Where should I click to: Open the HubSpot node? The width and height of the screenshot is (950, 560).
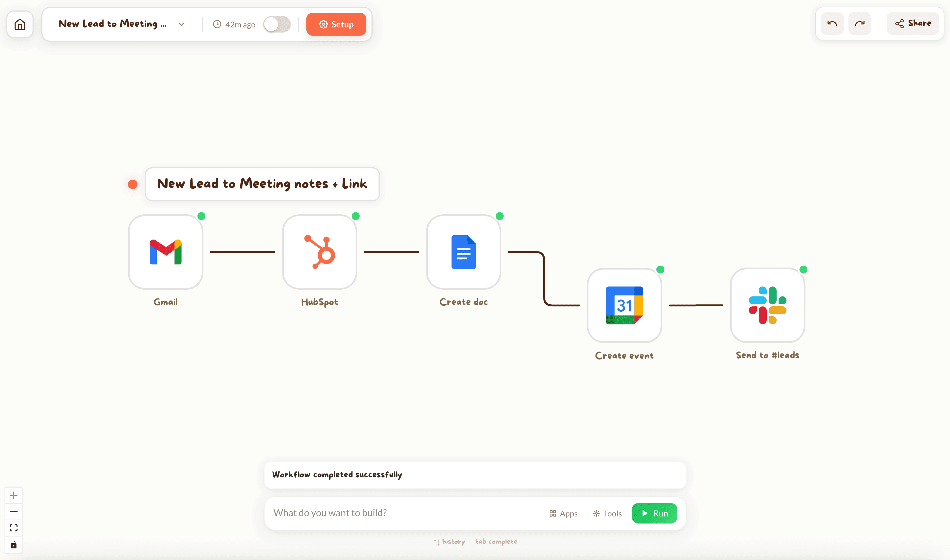(319, 252)
